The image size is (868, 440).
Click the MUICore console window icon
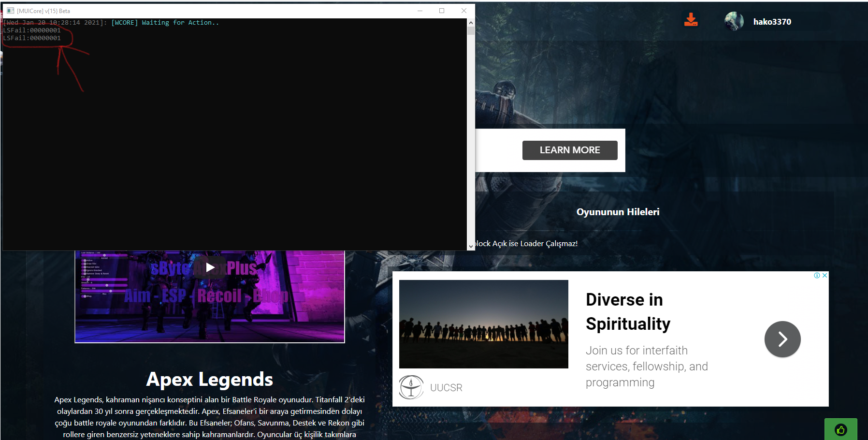click(x=11, y=11)
